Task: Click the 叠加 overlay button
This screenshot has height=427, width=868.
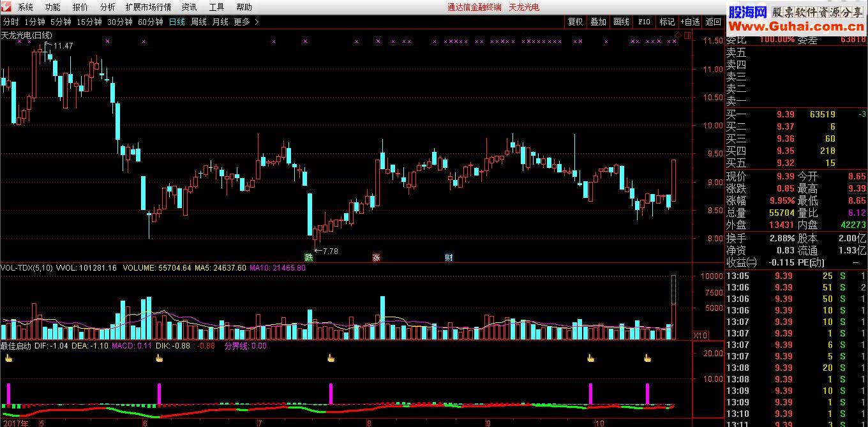Action: point(598,22)
